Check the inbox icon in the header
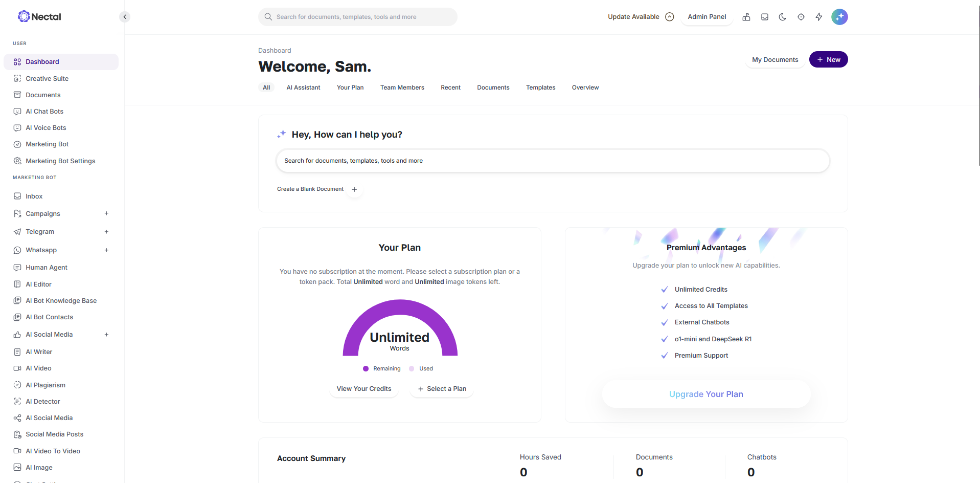The image size is (980, 483). coord(764,16)
